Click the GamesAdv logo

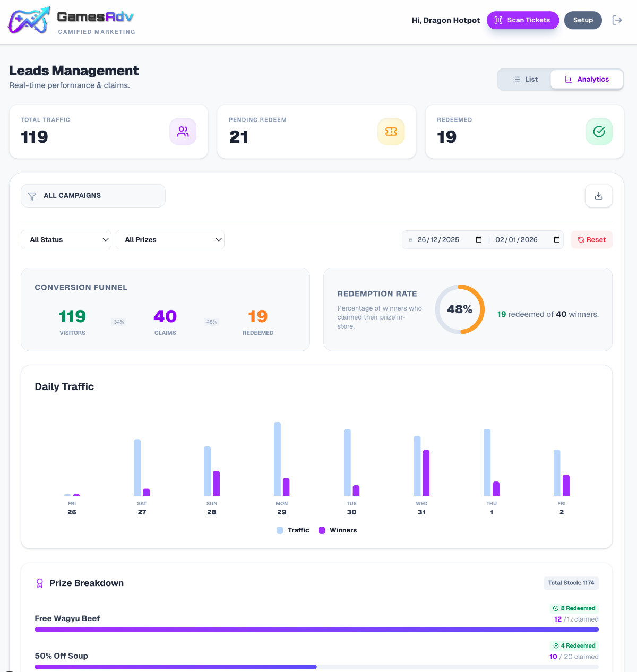(x=72, y=21)
